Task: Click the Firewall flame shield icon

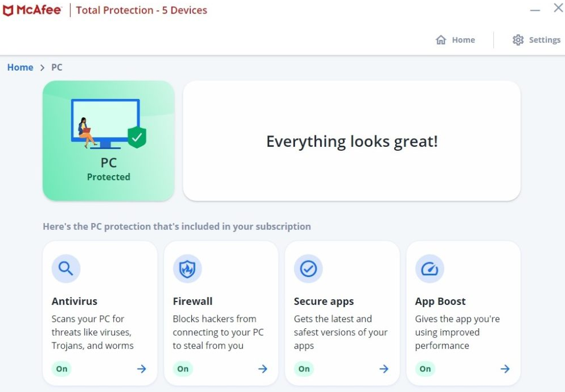Action: (x=187, y=269)
